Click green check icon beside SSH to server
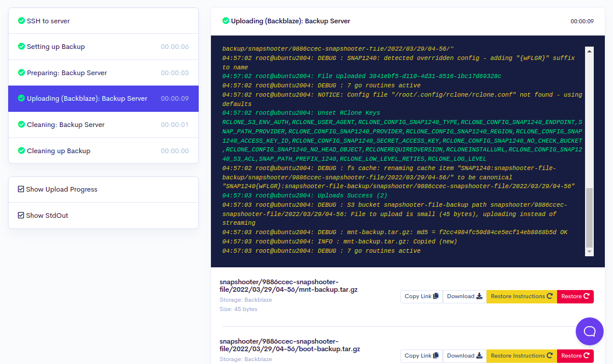 pos(22,21)
